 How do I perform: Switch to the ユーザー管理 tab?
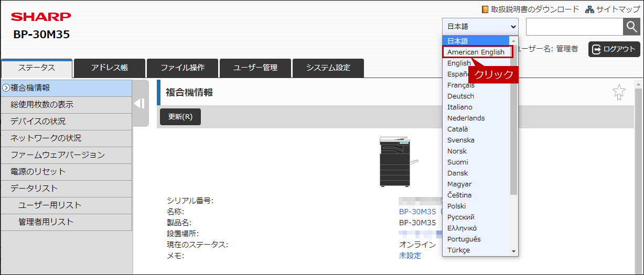[x=255, y=68]
